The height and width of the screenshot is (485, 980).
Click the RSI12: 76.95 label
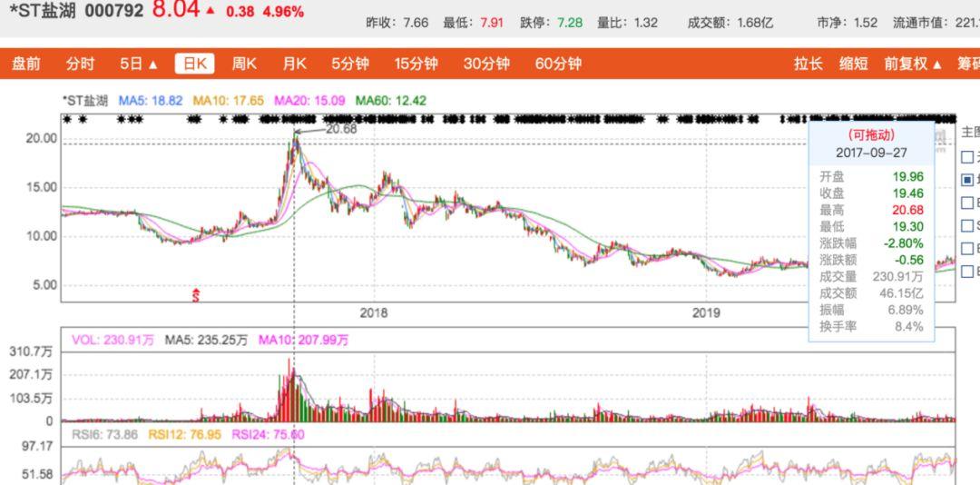[184, 434]
